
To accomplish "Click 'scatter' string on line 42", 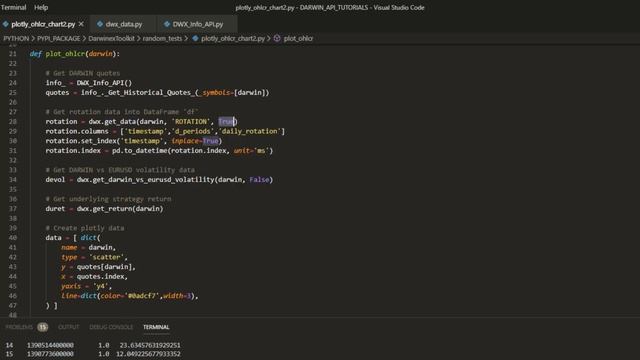I will pos(106,257).
